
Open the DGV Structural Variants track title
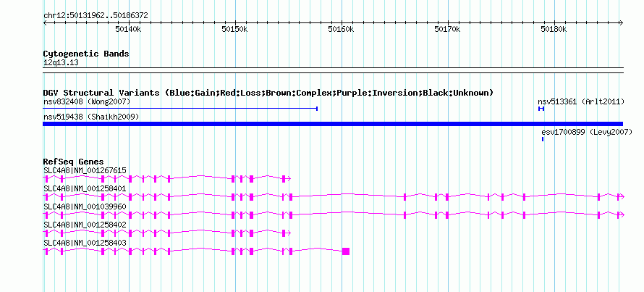268,93
